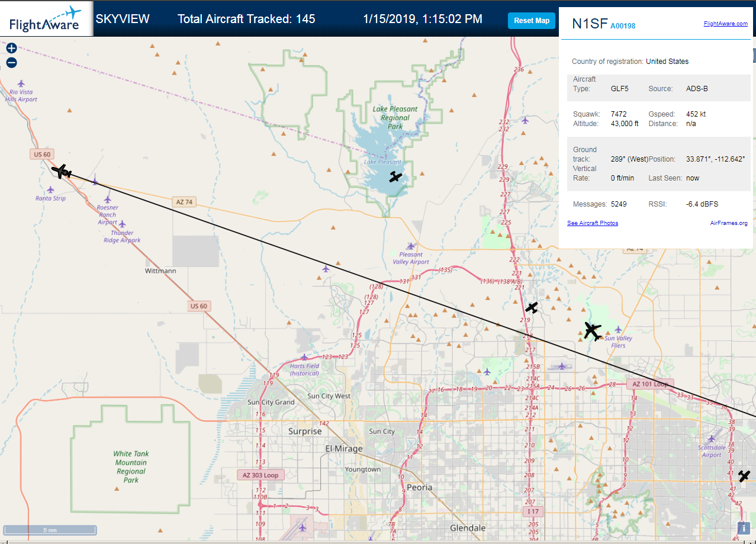Click the Roesner Ranch Airport icon
The image size is (756, 544).
click(x=108, y=199)
